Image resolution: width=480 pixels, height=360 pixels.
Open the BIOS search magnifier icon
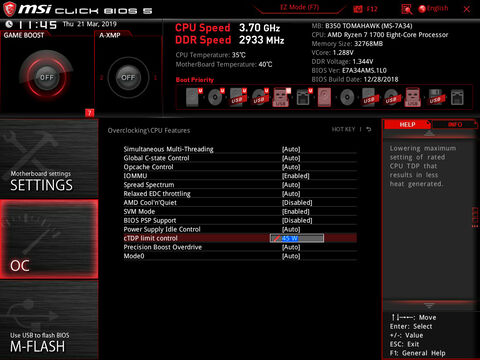tap(406, 9)
